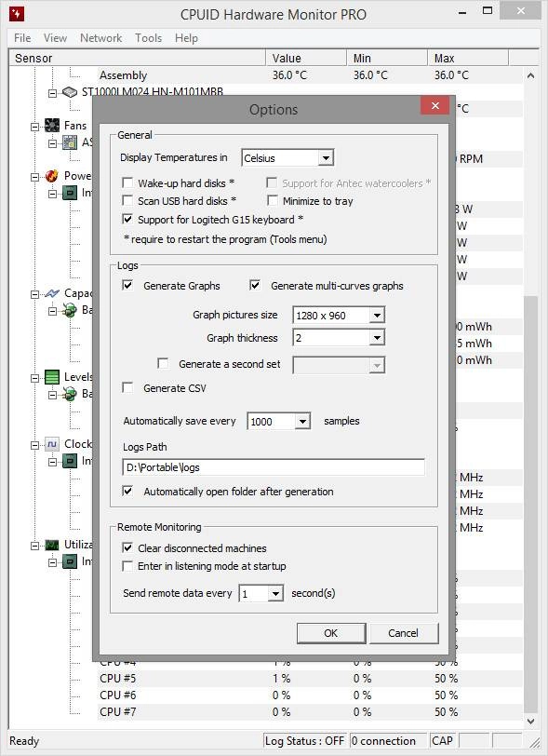The width and height of the screenshot is (548, 756).
Task: Uncheck Support for Logitech G15 keyboard
Action: click(127, 220)
